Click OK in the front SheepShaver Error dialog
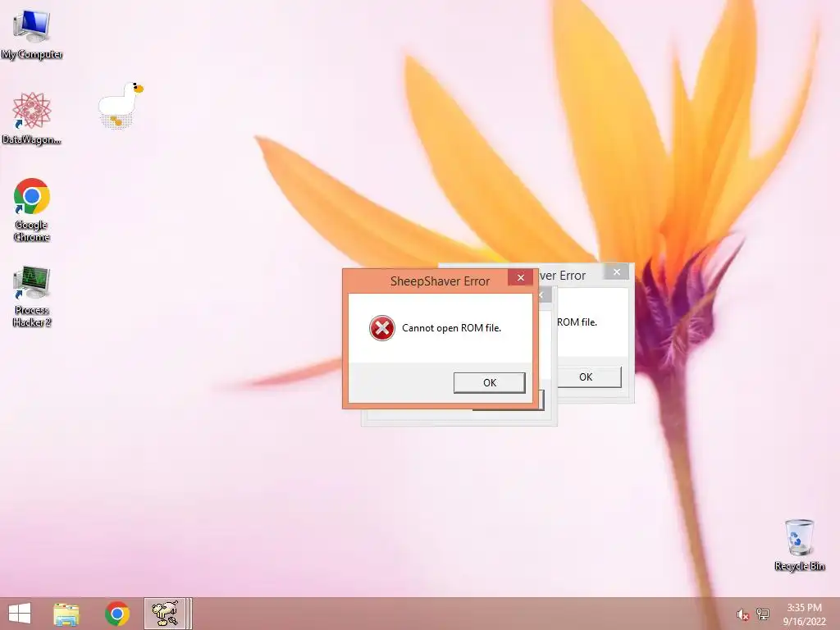 click(x=489, y=382)
